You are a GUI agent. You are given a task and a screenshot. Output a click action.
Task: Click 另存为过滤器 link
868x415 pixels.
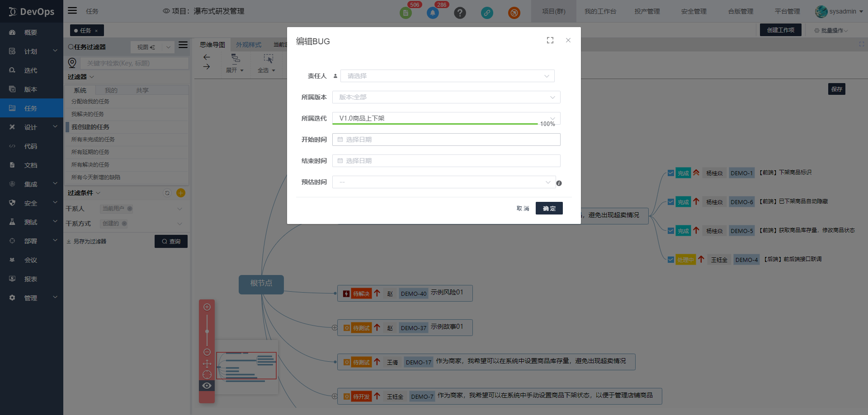pyautogui.click(x=87, y=242)
